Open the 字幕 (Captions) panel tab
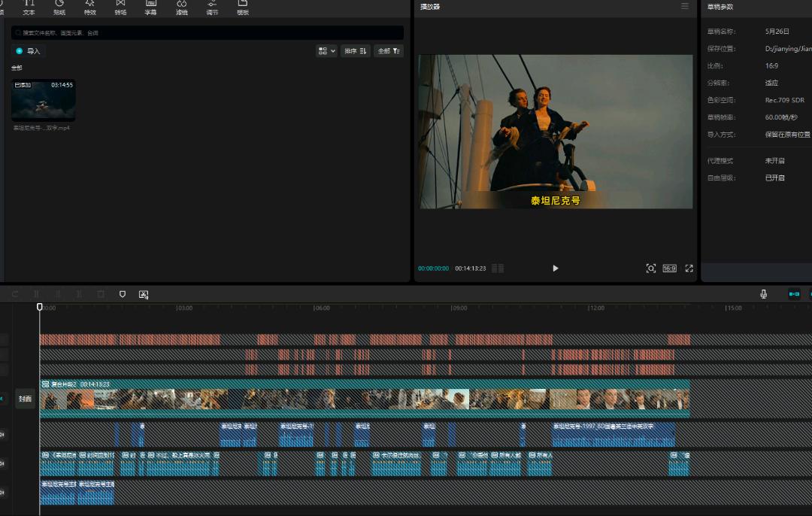This screenshot has height=516, width=812. (150, 8)
